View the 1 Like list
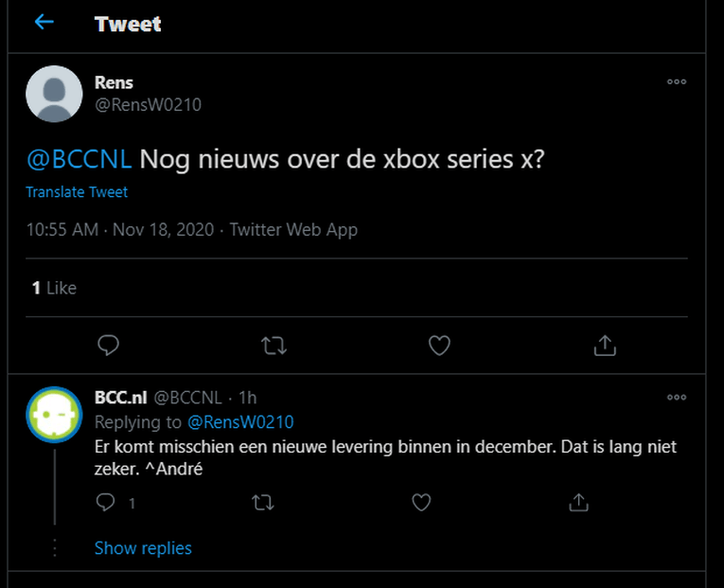This screenshot has height=588, width=724. pos(54,288)
